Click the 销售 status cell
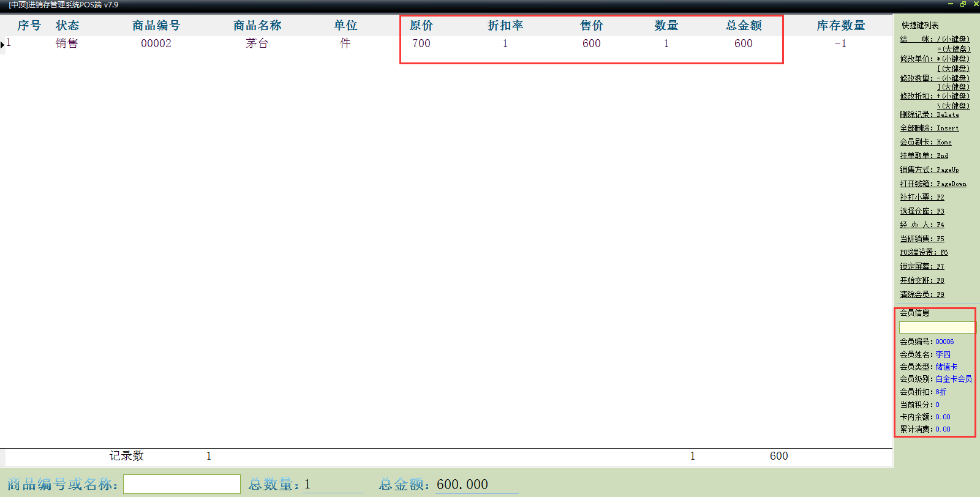This screenshot has height=497, width=980. (67, 43)
